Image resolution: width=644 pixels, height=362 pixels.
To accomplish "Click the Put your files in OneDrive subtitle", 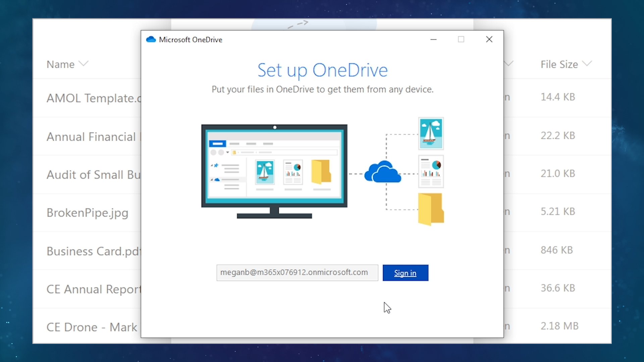I will [322, 89].
